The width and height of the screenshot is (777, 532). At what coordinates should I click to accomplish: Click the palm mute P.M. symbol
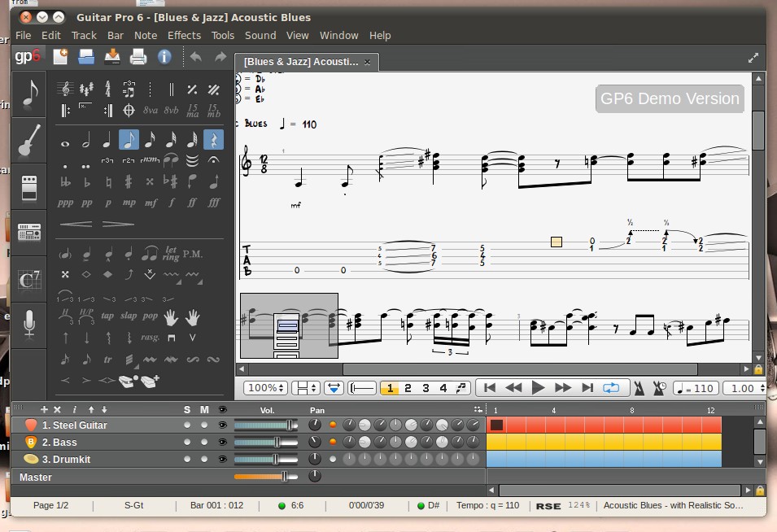193,255
